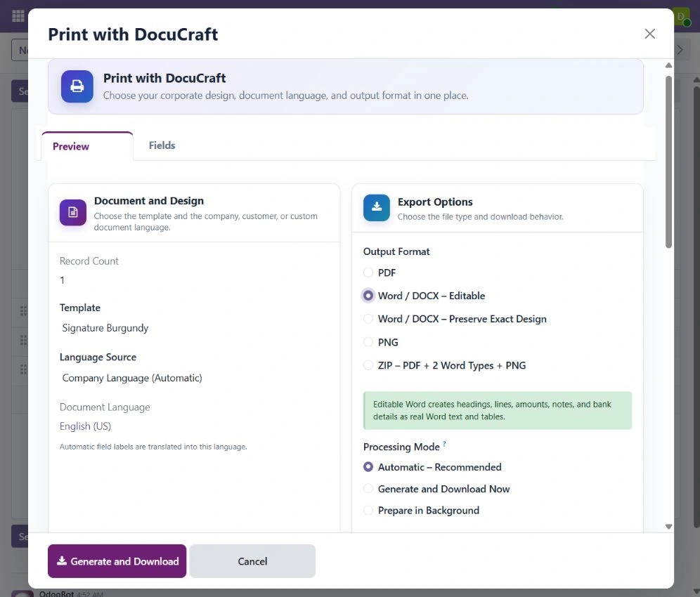Switch to the Fields tab
Screen dimensions: 700x597
click(162, 145)
